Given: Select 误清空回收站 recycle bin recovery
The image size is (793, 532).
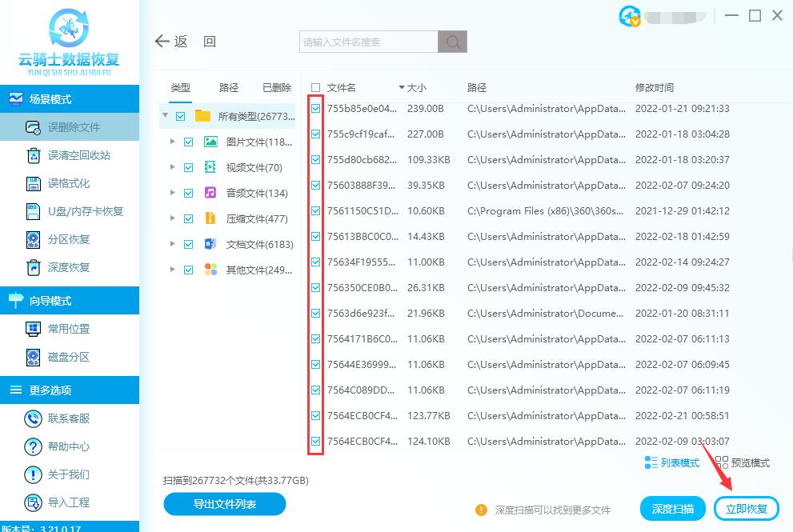Looking at the screenshot, I should 70,155.
